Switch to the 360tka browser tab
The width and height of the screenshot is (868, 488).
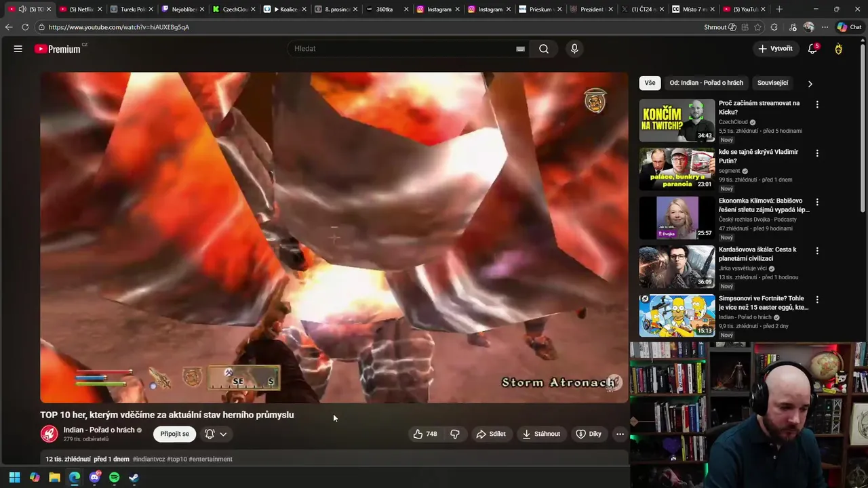click(384, 9)
